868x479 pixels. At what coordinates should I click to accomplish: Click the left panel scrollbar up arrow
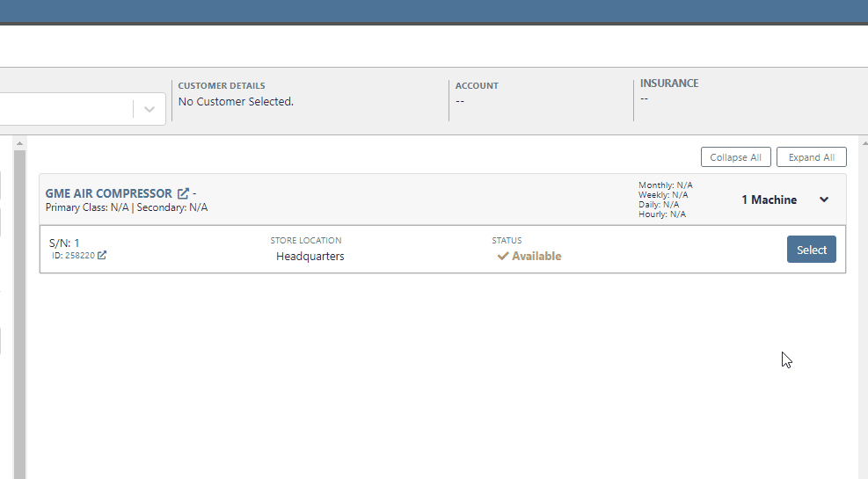click(20, 143)
